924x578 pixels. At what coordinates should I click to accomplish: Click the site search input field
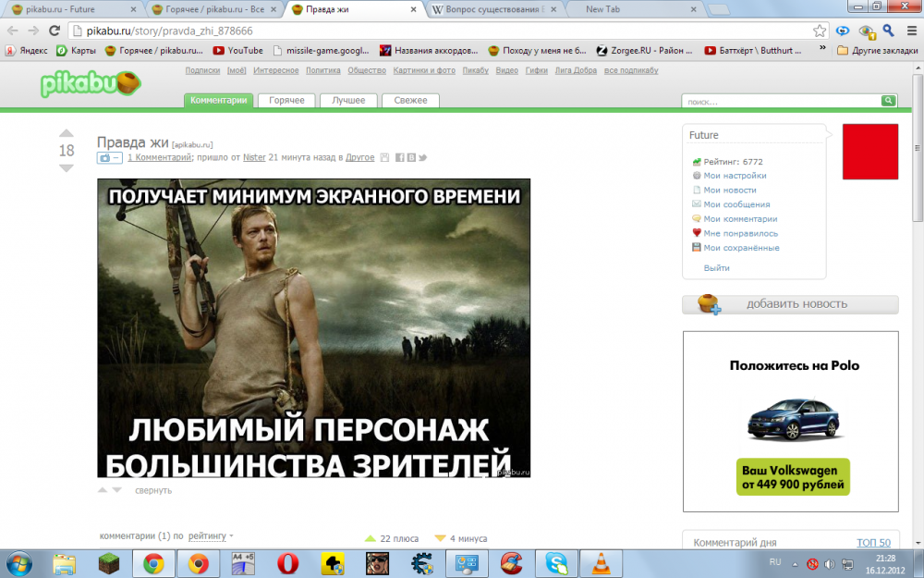[x=782, y=102]
